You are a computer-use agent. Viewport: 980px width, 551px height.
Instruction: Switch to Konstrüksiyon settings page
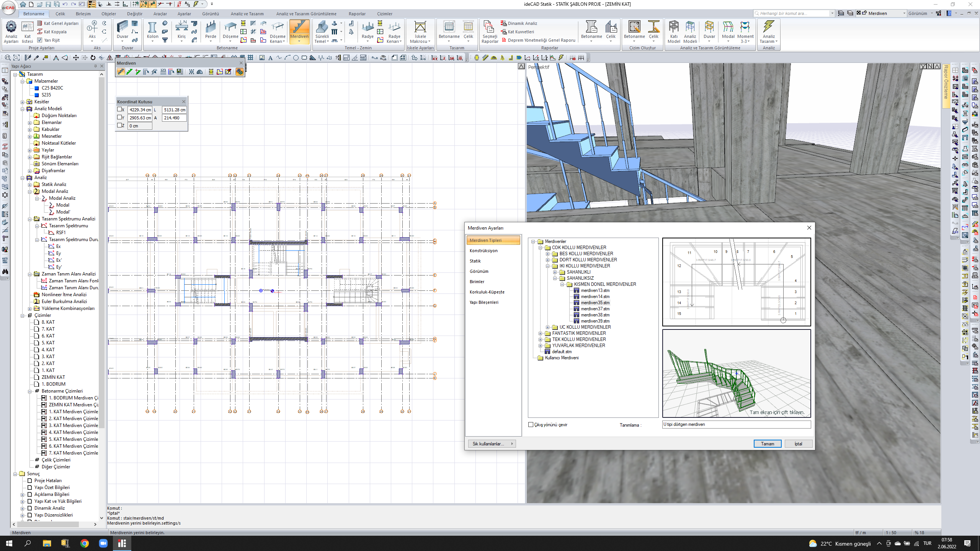pyautogui.click(x=483, y=251)
